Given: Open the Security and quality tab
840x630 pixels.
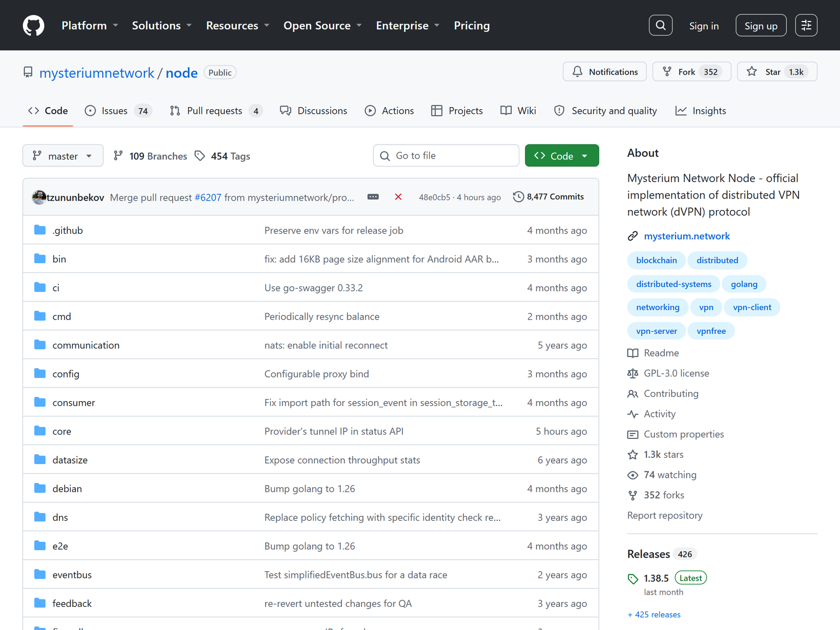Looking at the screenshot, I should tap(606, 111).
